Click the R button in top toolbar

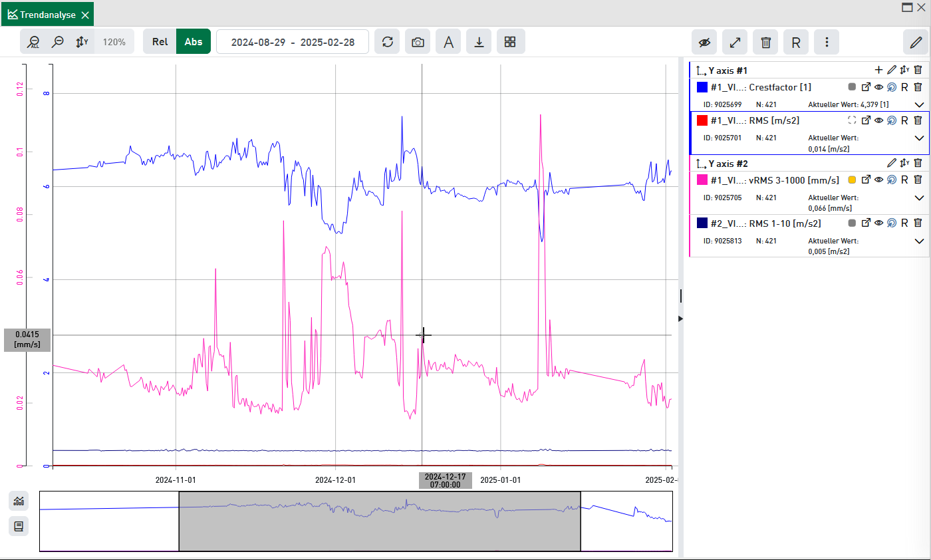point(795,42)
